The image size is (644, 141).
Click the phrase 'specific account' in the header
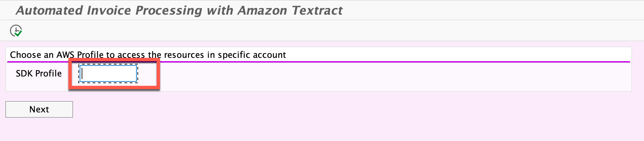click(x=252, y=55)
